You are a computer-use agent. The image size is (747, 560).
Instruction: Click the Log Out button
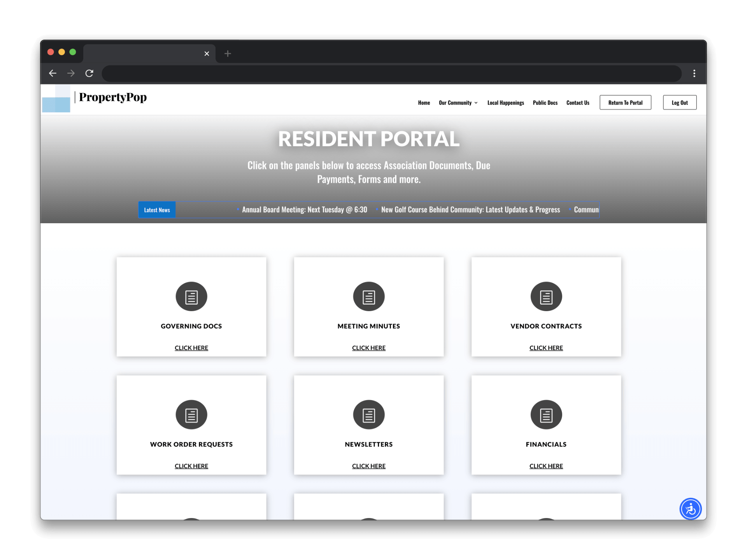coord(680,103)
